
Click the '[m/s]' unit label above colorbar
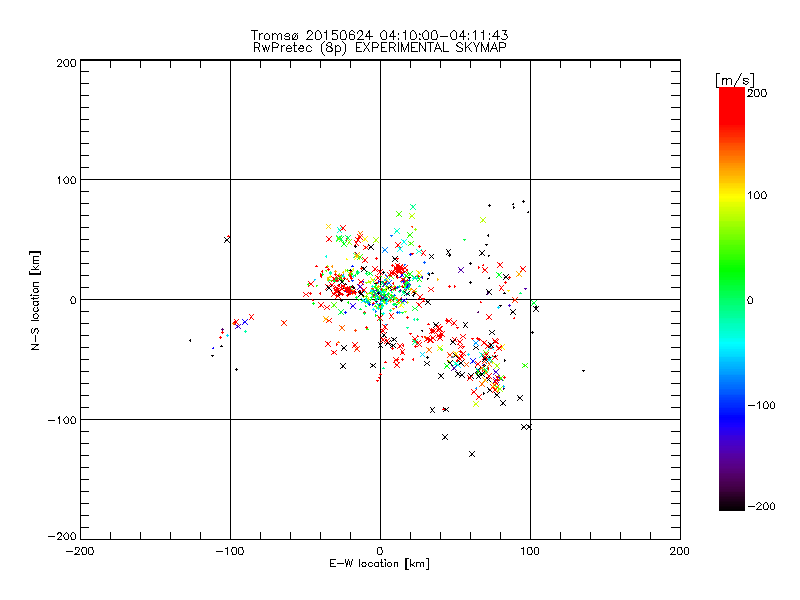tap(734, 80)
